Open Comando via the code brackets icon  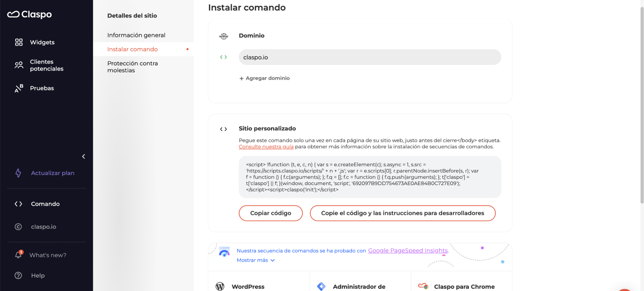(x=18, y=204)
